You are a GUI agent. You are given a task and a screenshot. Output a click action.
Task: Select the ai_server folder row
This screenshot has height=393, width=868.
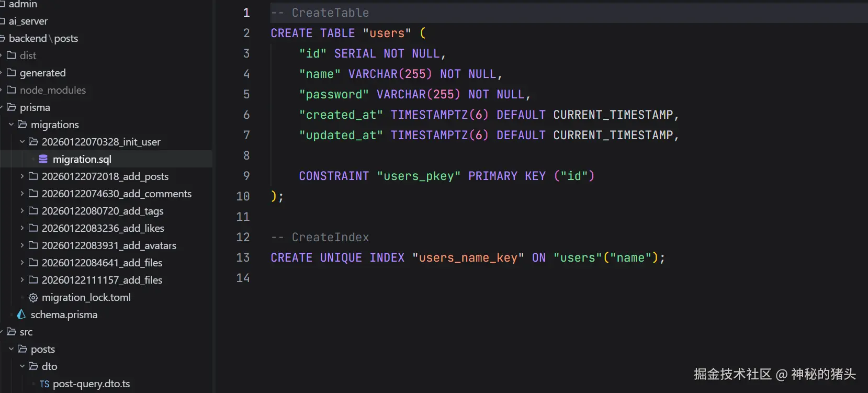pyautogui.click(x=106, y=21)
